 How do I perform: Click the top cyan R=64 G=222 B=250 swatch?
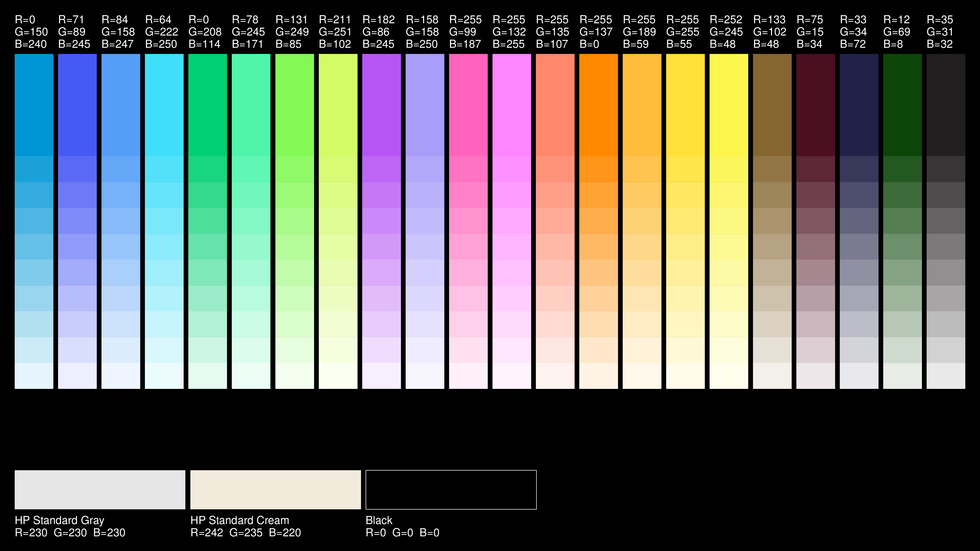pyautogui.click(x=164, y=105)
